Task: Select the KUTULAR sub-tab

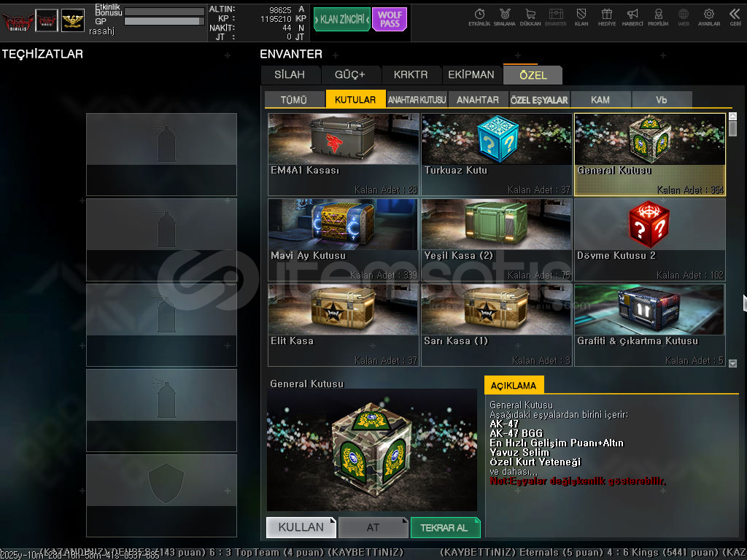Action: pos(355,99)
